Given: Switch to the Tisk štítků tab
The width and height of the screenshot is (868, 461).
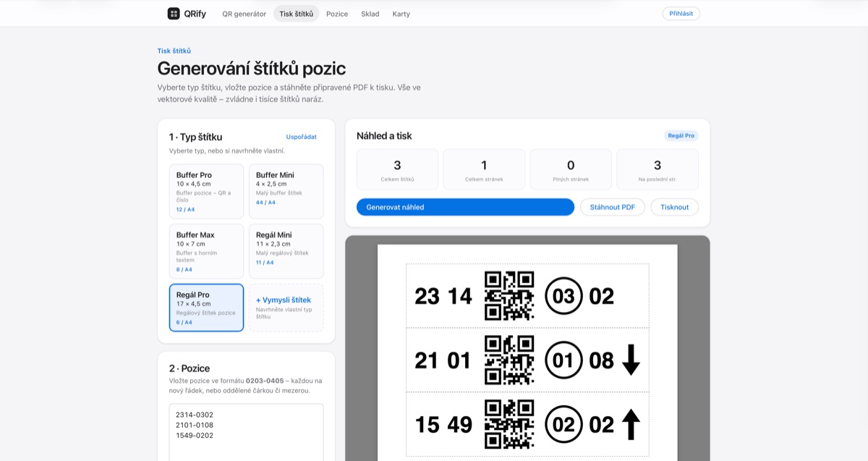Looking at the screenshot, I should click(x=297, y=14).
